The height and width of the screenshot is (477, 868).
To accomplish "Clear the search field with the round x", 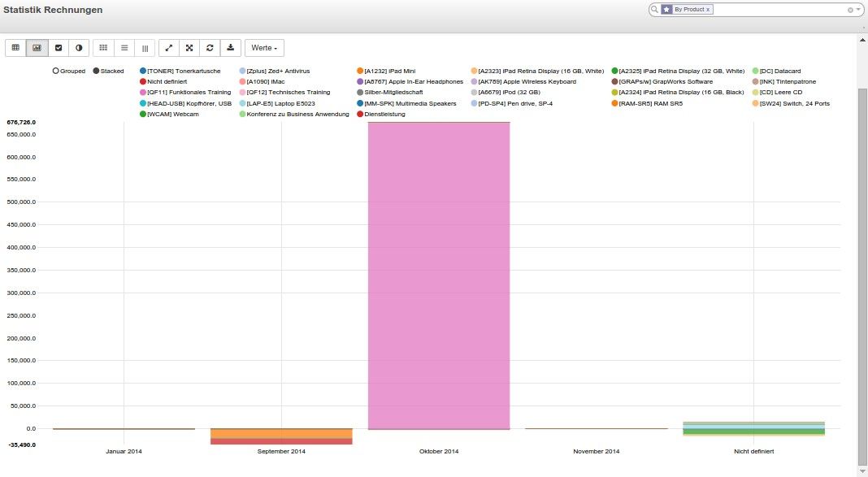I will 850,10.
